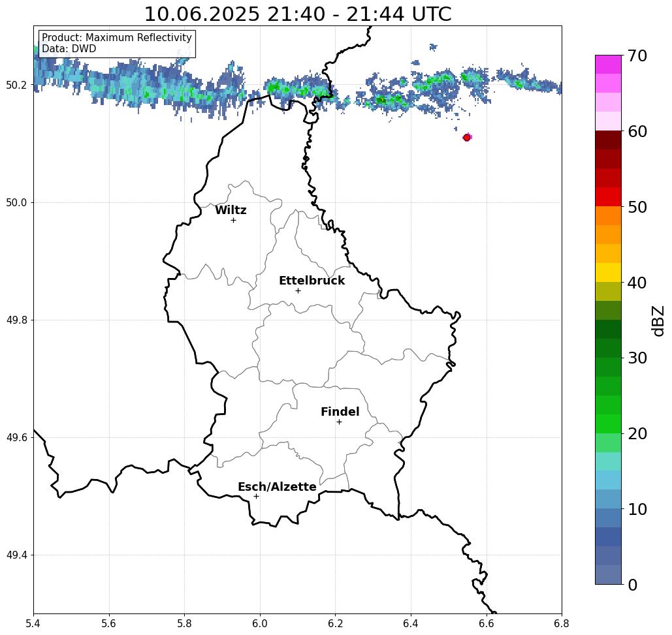
Task: Click the dark red swatch just below 60
Action: point(608,140)
